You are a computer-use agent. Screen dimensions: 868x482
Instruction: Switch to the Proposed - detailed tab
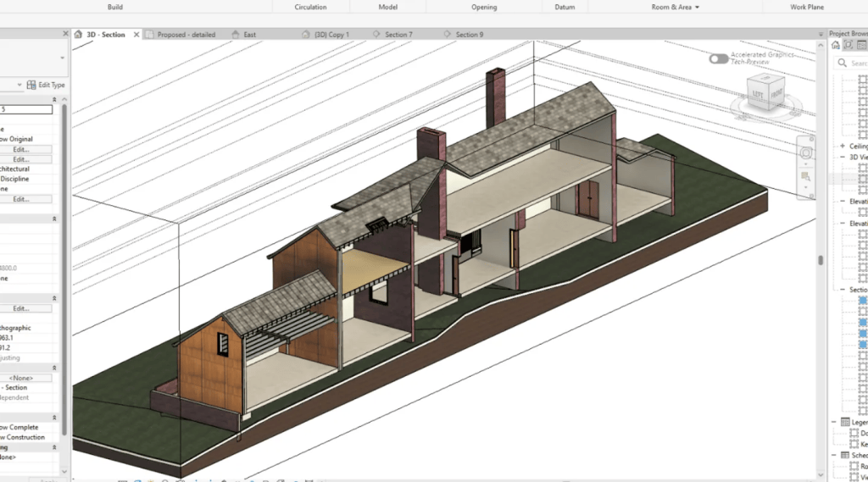click(x=181, y=35)
